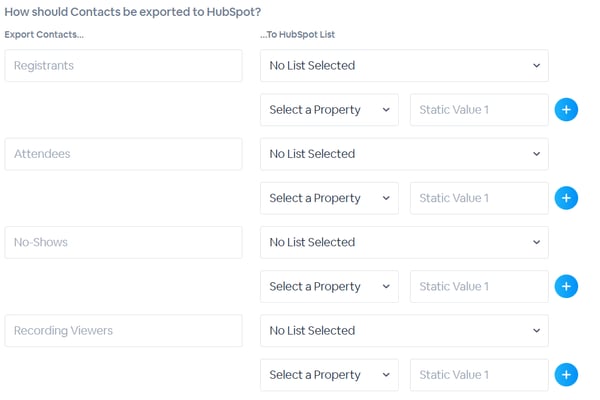Screen dimensions: 600x400
Task: Click the Static Value 1 field for Attendees
Action: tap(479, 198)
